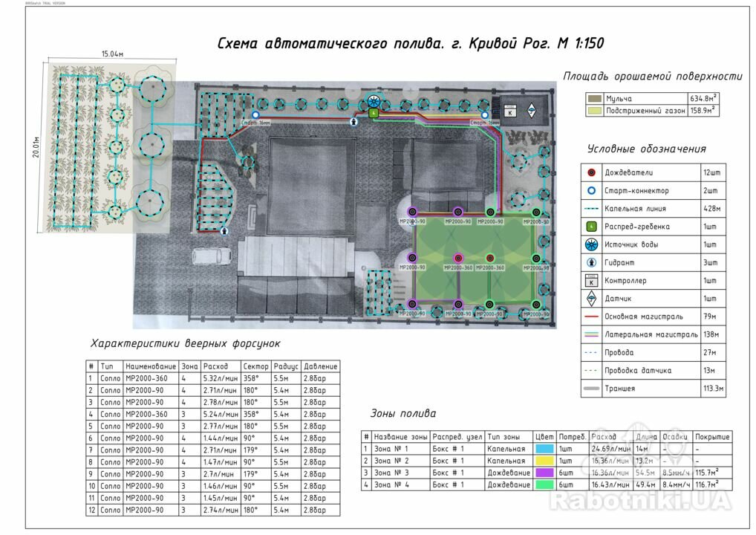Select heading Площадь орошаемой поверхности
Image resolution: width=756 pixels, height=535 pixels.
653,77
